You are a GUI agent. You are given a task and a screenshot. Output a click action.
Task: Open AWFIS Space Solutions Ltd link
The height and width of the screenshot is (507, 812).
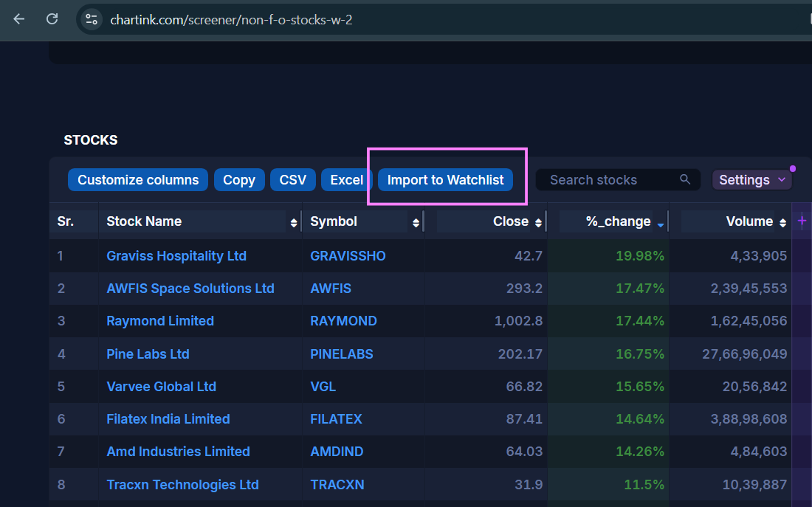click(190, 289)
